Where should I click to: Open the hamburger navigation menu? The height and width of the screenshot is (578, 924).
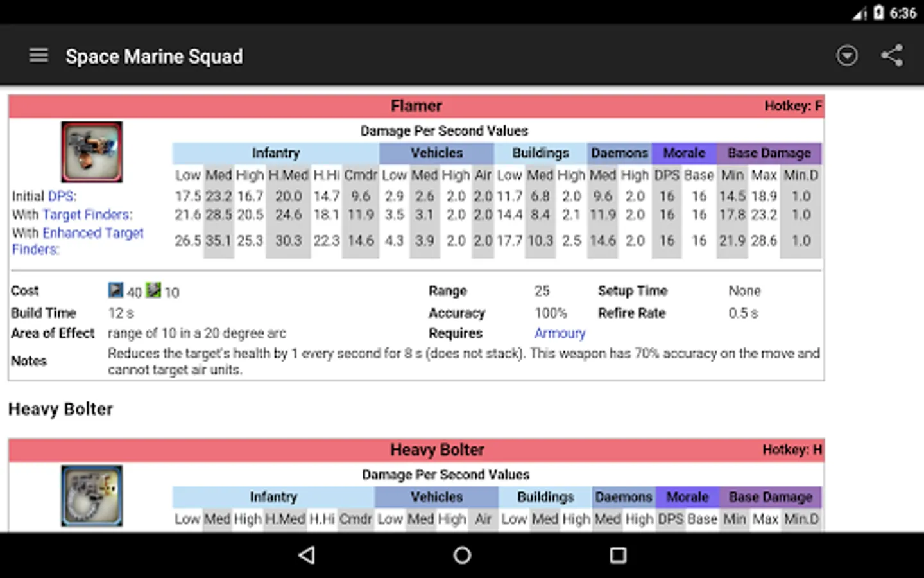(38, 56)
